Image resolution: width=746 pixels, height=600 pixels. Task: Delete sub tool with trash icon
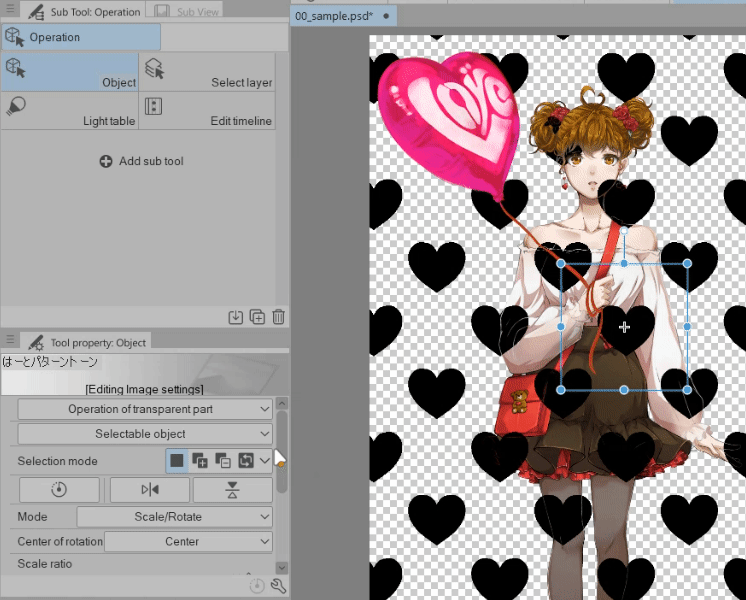click(x=278, y=317)
